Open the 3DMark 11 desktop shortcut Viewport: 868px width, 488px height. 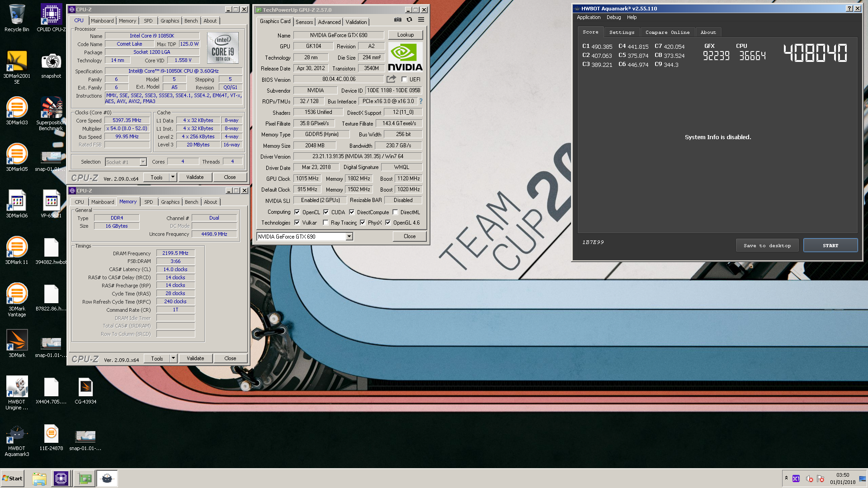pos(17,251)
